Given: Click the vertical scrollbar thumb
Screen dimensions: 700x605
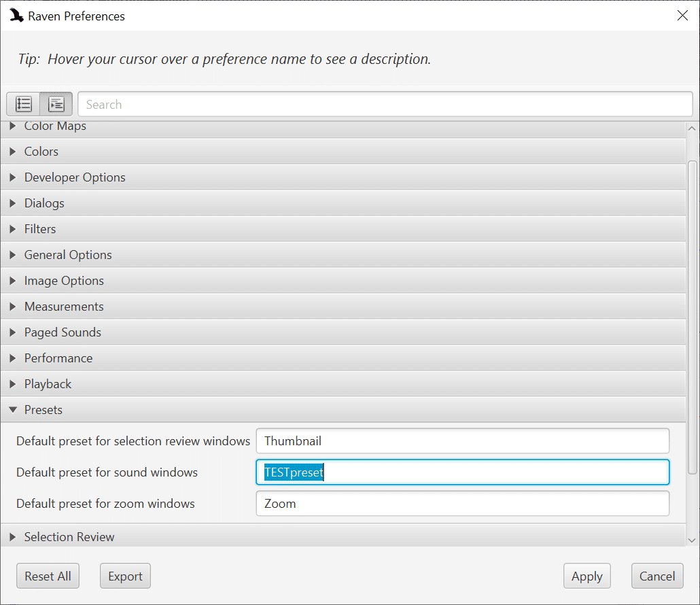Looking at the screenshot, I should click(693, 317).
